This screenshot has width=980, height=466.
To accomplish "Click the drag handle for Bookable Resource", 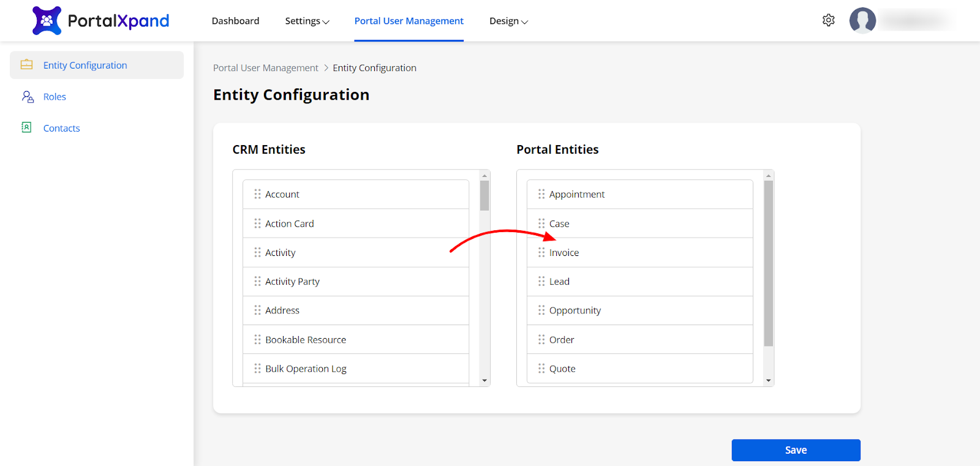I will coord(257,339).
